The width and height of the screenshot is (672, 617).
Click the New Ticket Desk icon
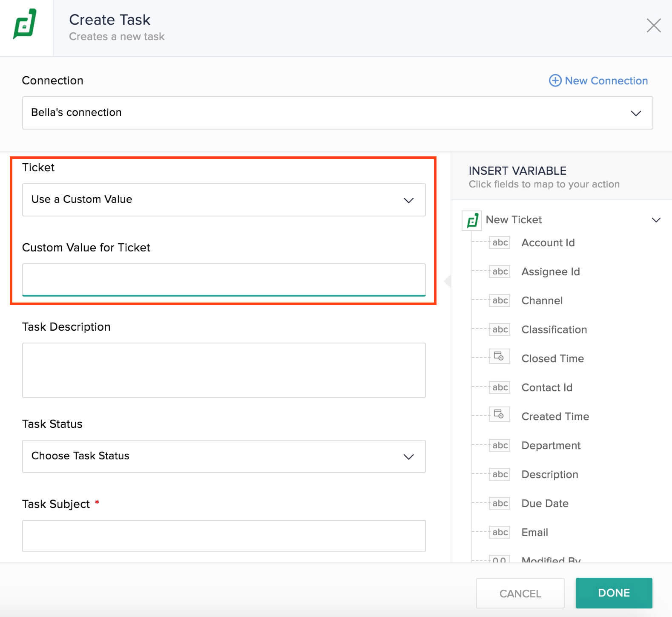coord(472,220)
